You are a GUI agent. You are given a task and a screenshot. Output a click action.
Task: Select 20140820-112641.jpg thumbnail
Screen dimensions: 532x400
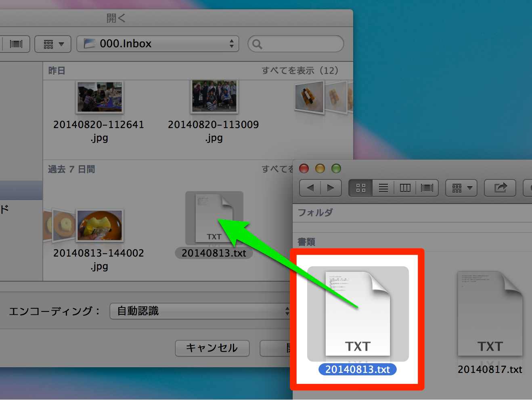(100, 97)
